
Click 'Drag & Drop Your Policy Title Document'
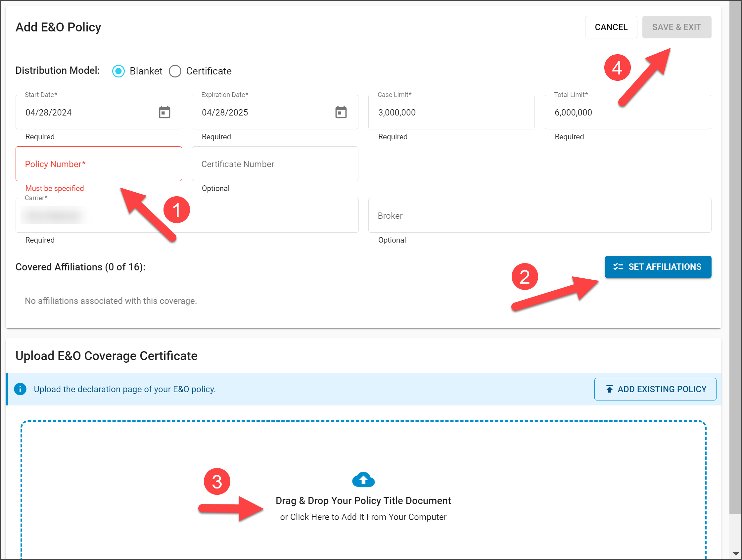(363, 501)
